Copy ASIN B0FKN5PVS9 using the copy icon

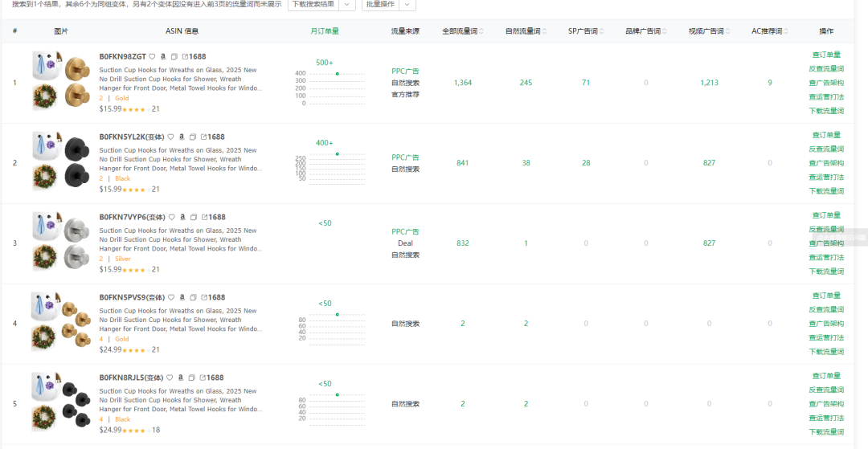(193, 297)
